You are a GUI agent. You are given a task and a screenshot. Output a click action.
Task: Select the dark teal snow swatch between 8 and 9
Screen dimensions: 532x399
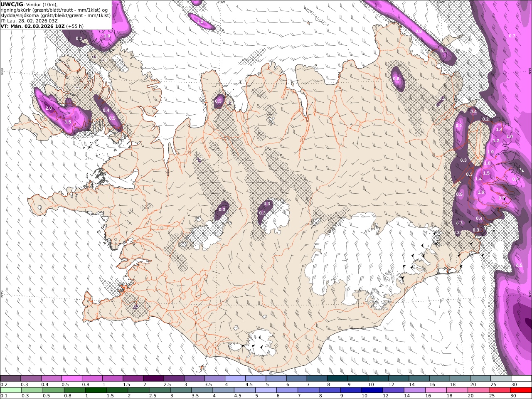click(337, 378)
